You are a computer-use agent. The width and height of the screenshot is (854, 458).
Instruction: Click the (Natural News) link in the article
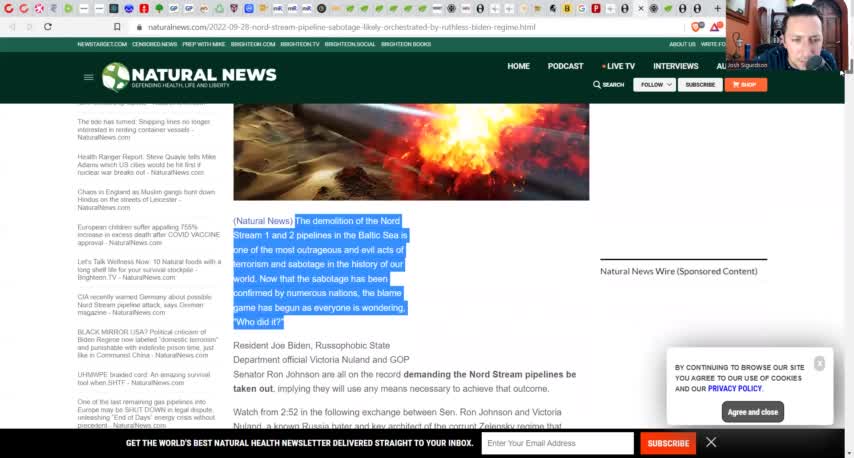[x=263, y=221]
